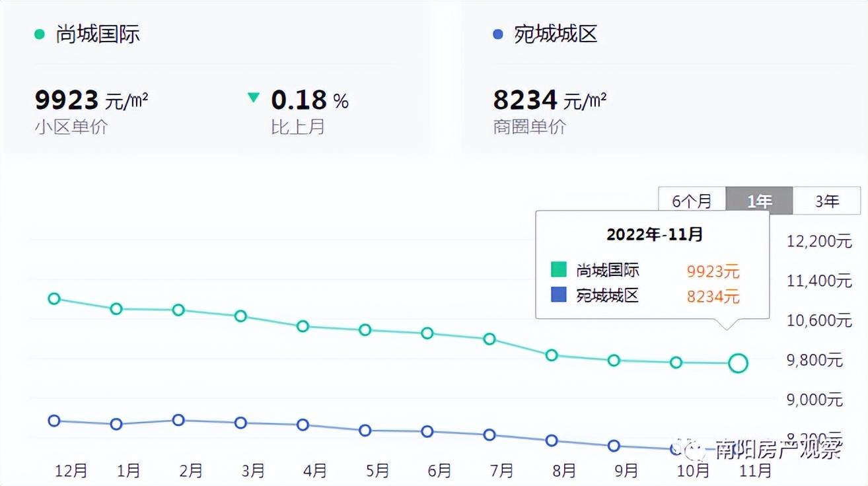The width and height of the screenshot is (868, 486).
Task: Select the 6个月 time range tab
Action: click(692, 201)
